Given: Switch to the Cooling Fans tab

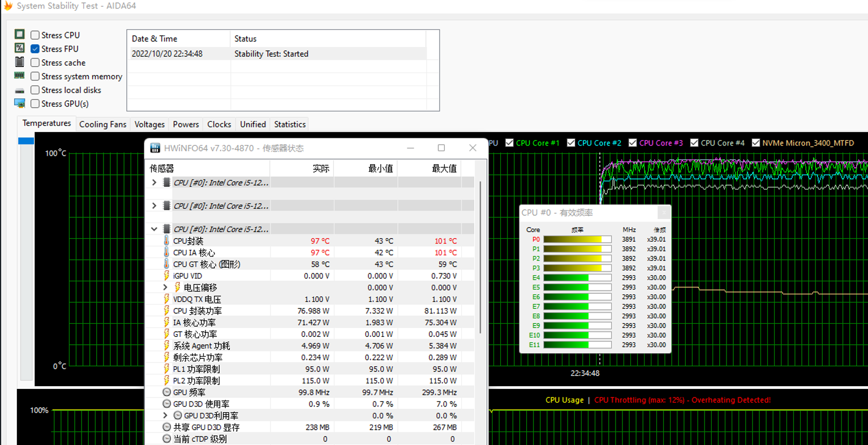Looking at the screenshot, I should (102, 124).
